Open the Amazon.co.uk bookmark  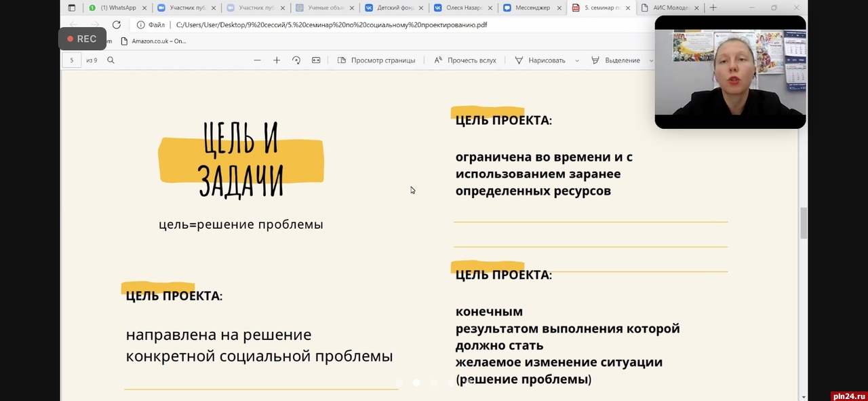[x=153, y=41]
